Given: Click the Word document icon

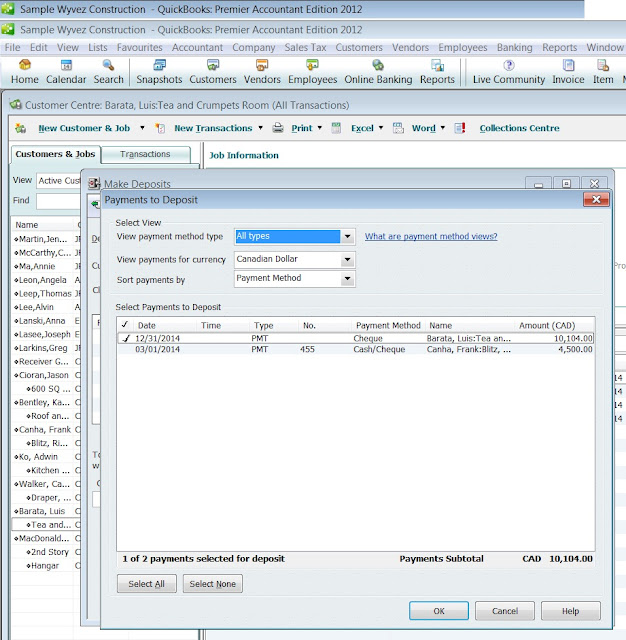Looking at the screenshot, I should [398, 128].
